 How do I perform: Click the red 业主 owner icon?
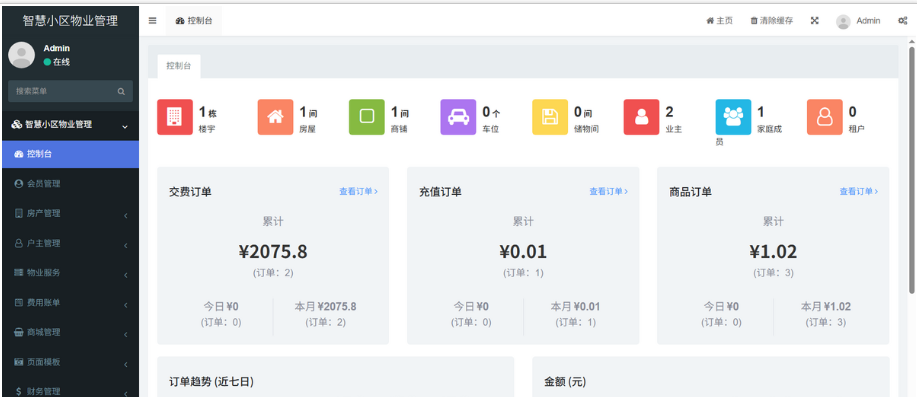642,117
